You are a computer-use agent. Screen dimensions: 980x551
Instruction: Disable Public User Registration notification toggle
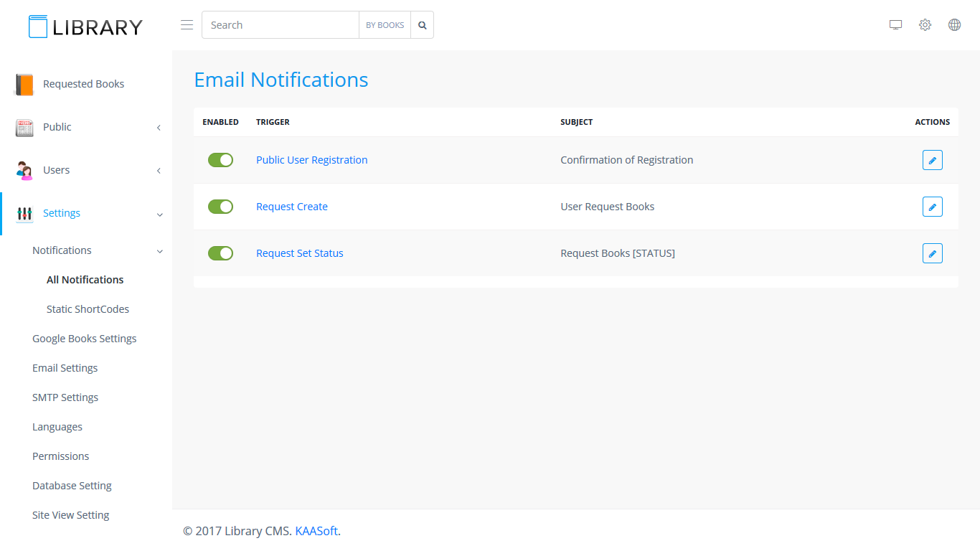click(220, 160)
